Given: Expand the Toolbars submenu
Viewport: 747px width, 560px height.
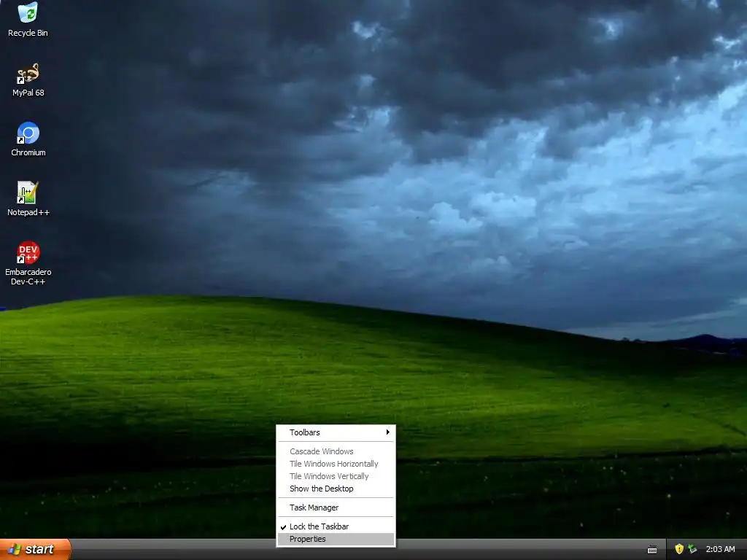Looking at the screenshot, I should point(336,432).
